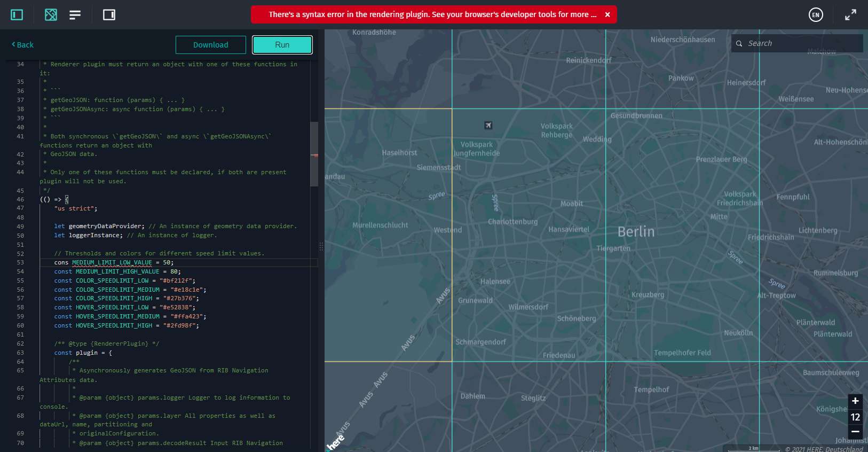Click the airport icon on the map

click(x=488, y=125)
